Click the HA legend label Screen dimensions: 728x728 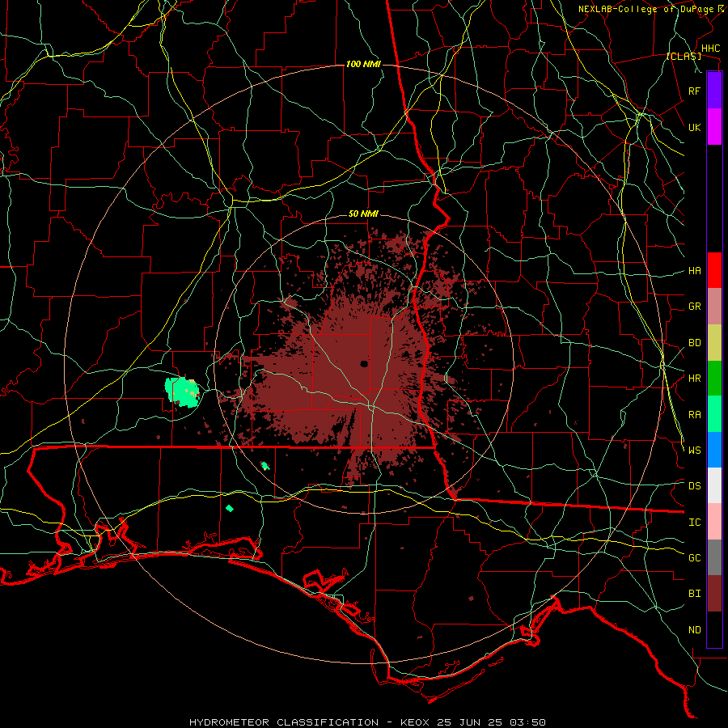694,271
